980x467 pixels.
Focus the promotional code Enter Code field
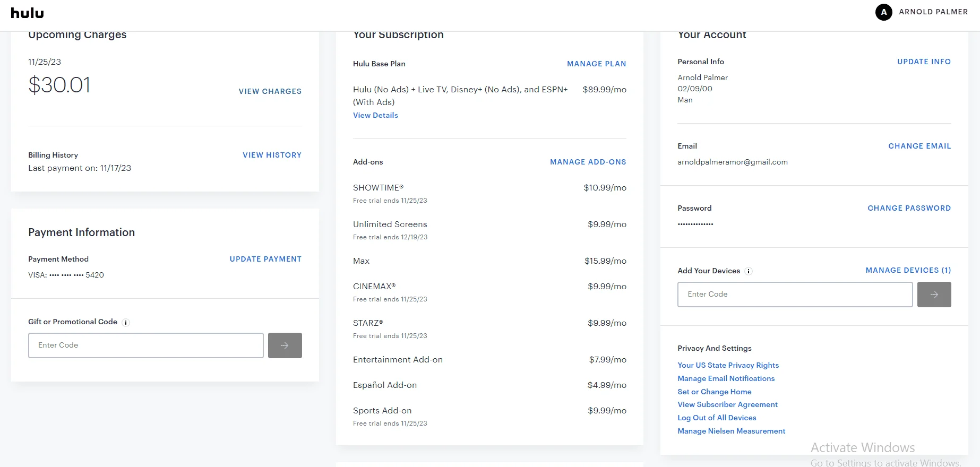[x=146, y=345]
